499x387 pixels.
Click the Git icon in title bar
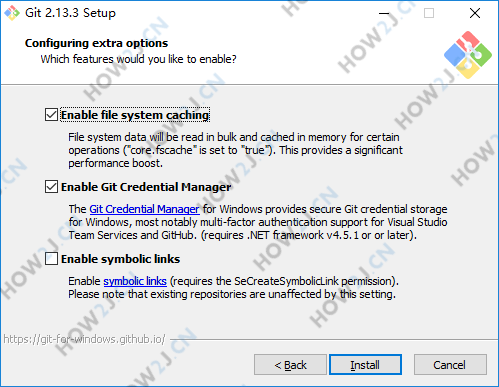12,13
